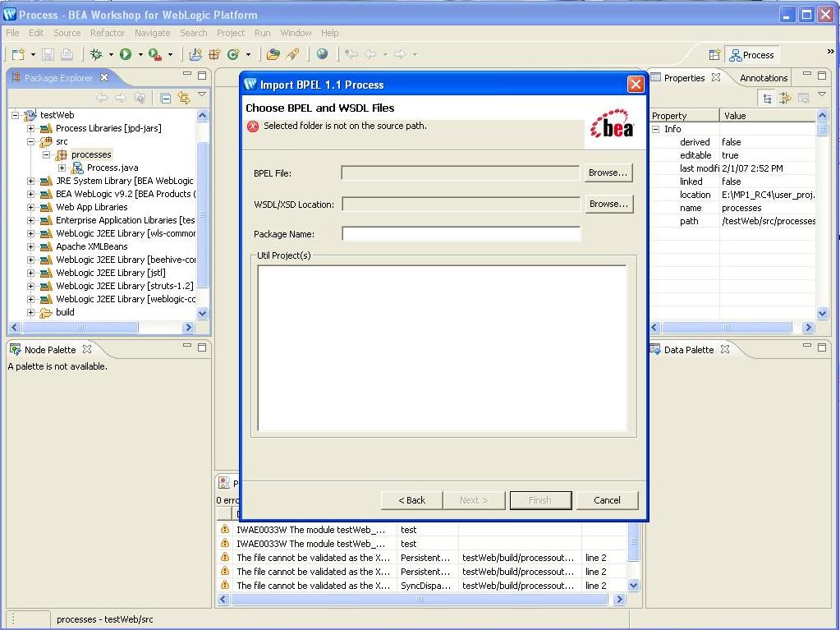
Task: Click the Open Type folder icon
Action: point(273,54)
